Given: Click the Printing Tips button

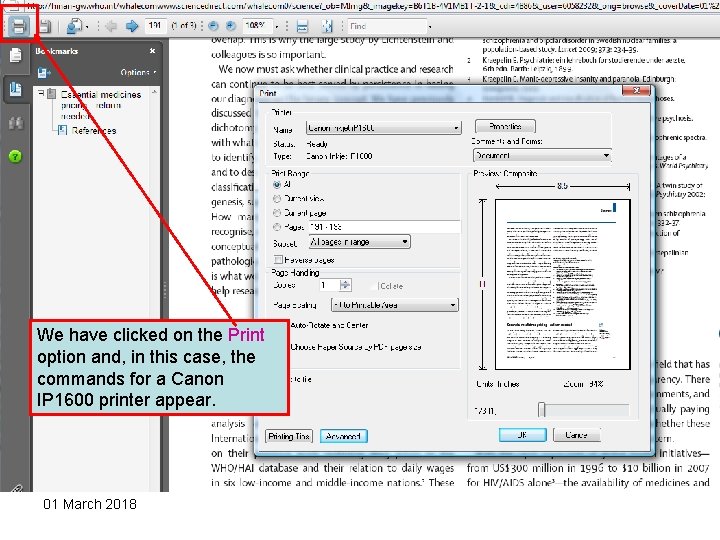Looking at the screenshot, I should (289, 436).
